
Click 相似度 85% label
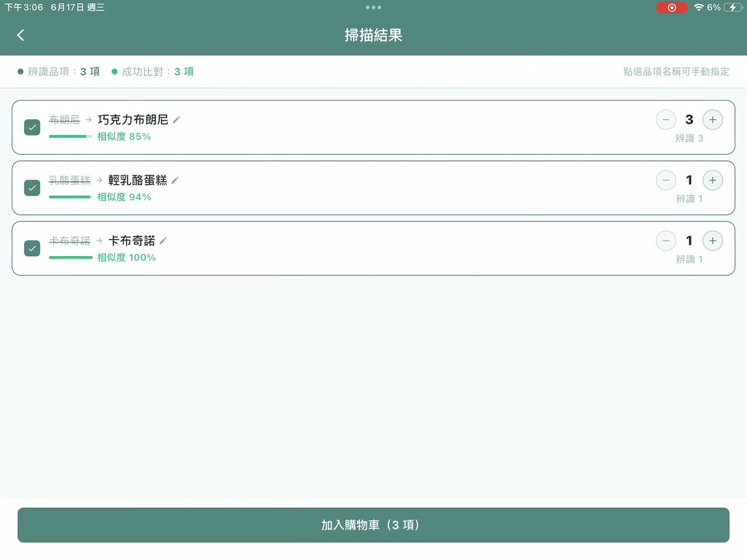pos(124,136)
